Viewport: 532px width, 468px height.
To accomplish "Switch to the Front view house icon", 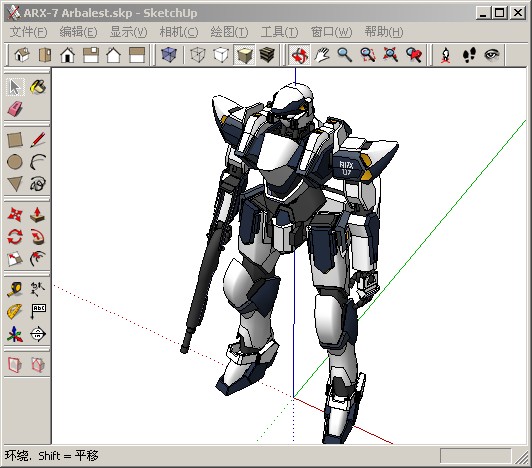I will coord(68,55).
